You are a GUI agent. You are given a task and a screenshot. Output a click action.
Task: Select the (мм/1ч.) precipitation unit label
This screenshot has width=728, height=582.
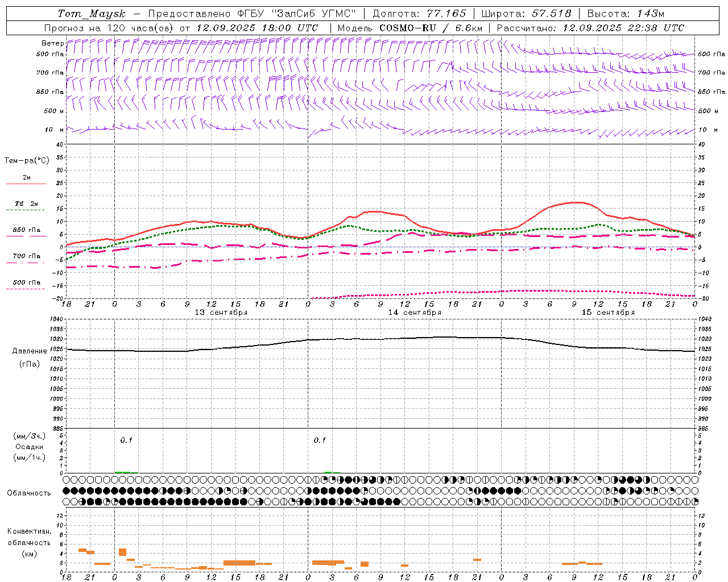tap(30, 458)
